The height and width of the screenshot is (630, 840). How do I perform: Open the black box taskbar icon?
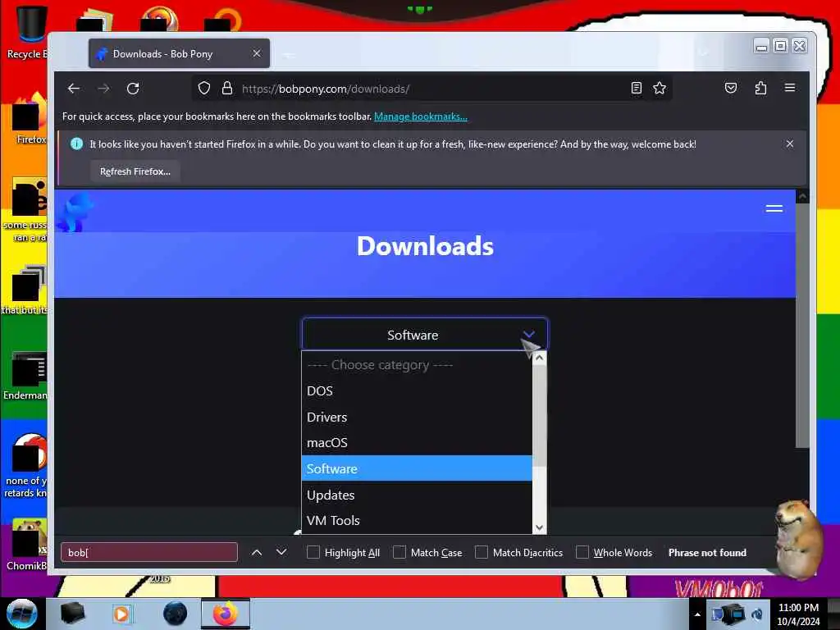point(72,614)
